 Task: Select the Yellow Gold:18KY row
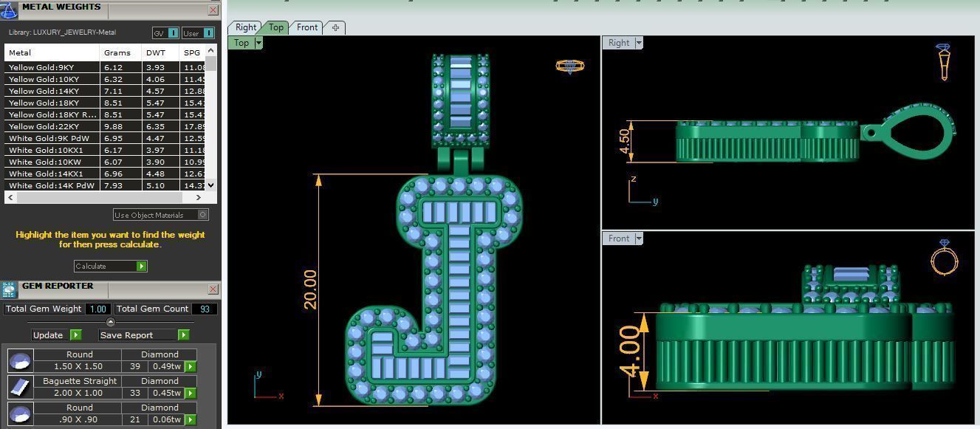coord(105,103)
